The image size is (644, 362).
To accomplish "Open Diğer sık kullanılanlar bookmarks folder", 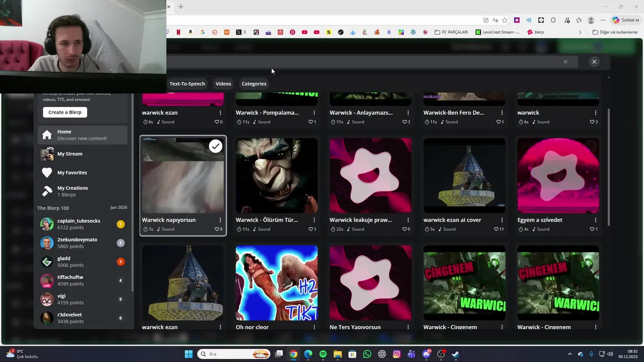I will click(615, 32).
